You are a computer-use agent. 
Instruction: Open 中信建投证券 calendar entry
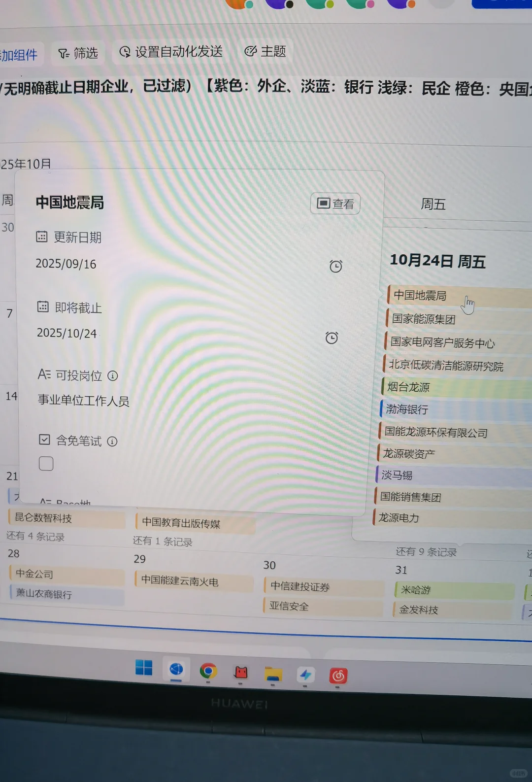(324, 587)
